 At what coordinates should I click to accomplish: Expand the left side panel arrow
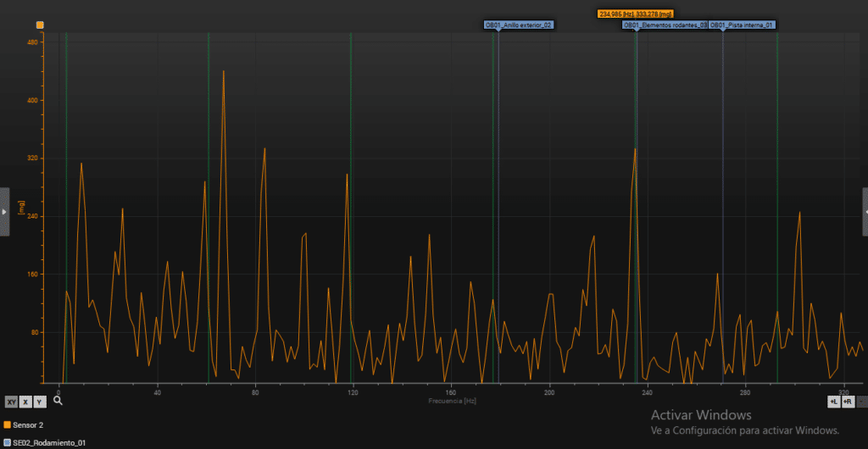pyautogui.click(x=4, y=212)
